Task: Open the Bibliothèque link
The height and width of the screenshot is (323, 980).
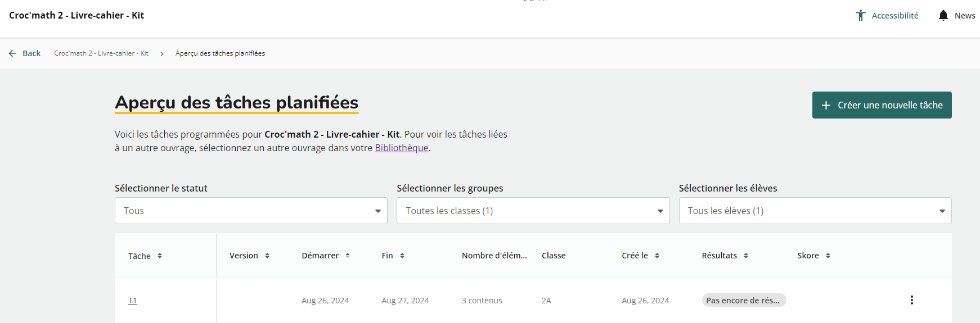Action: (402, 148)
